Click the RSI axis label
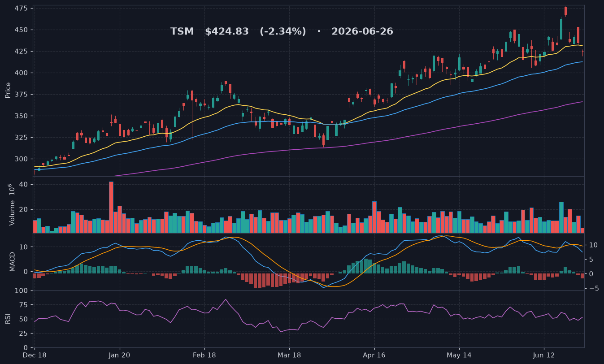 point(8,319)
